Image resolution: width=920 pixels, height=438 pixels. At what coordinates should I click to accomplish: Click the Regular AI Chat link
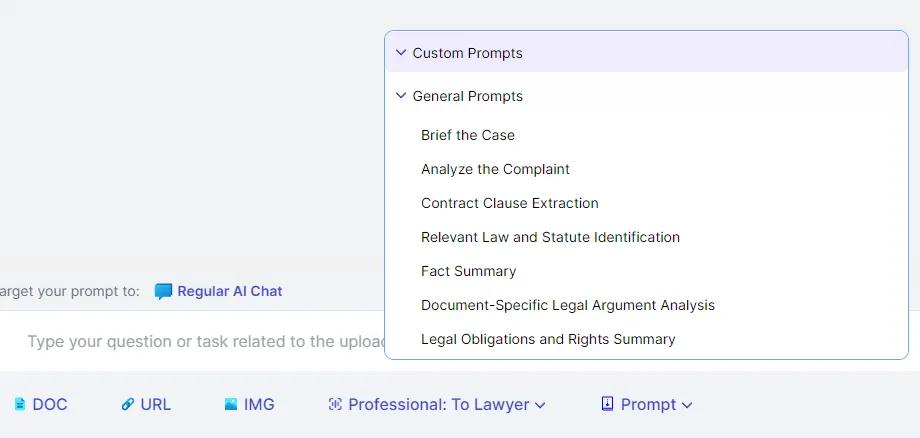click(x=229, y=291)
